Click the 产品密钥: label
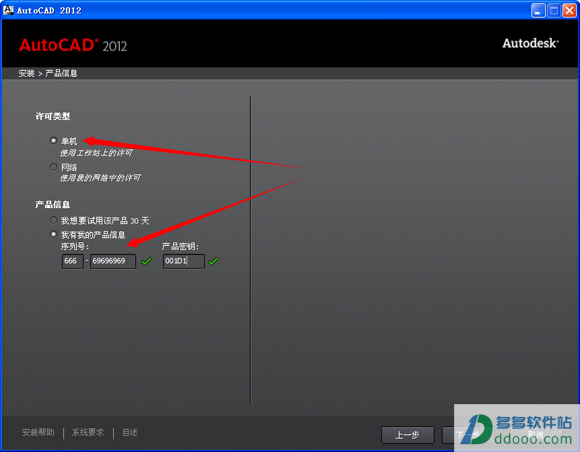 point(180,246)
